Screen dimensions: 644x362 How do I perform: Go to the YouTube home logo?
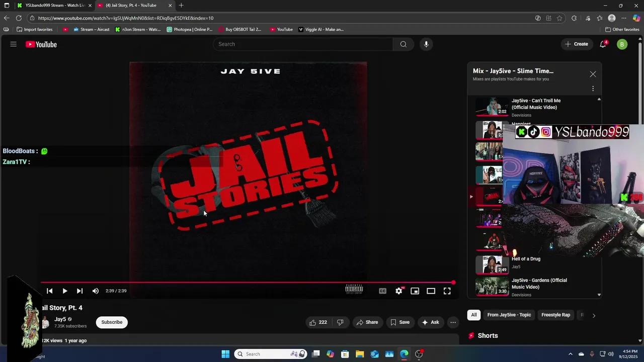click(x=41, y=44)
